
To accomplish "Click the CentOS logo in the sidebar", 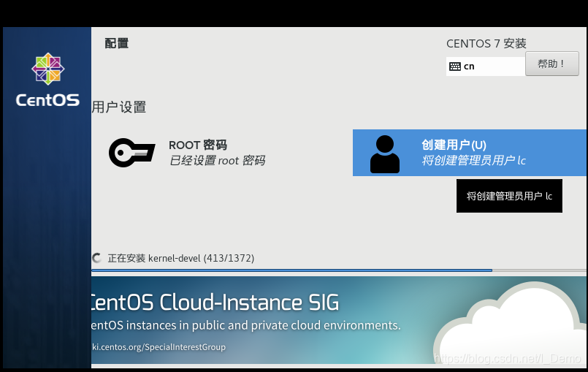I will pyautogui.click(x=48, y=69).
